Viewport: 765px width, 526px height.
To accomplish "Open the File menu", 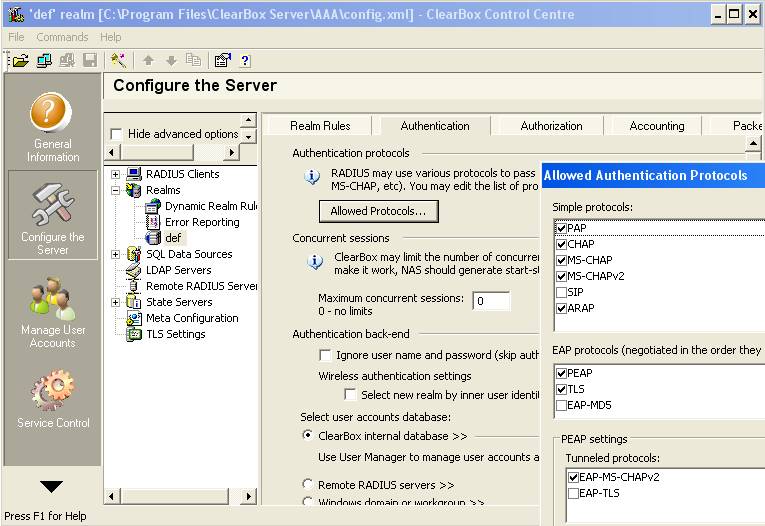I will pos(16,37).
